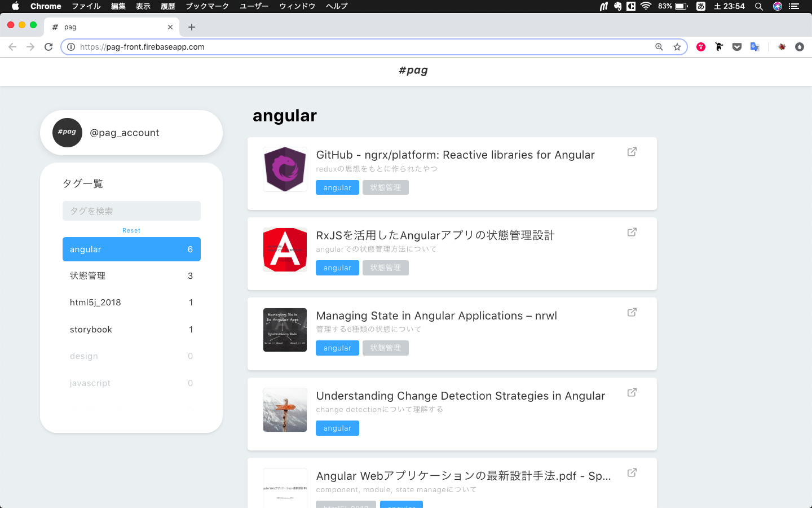Screen dimensions: 812x508
Task: Select the design tag
Action: [x=131, y=356]
